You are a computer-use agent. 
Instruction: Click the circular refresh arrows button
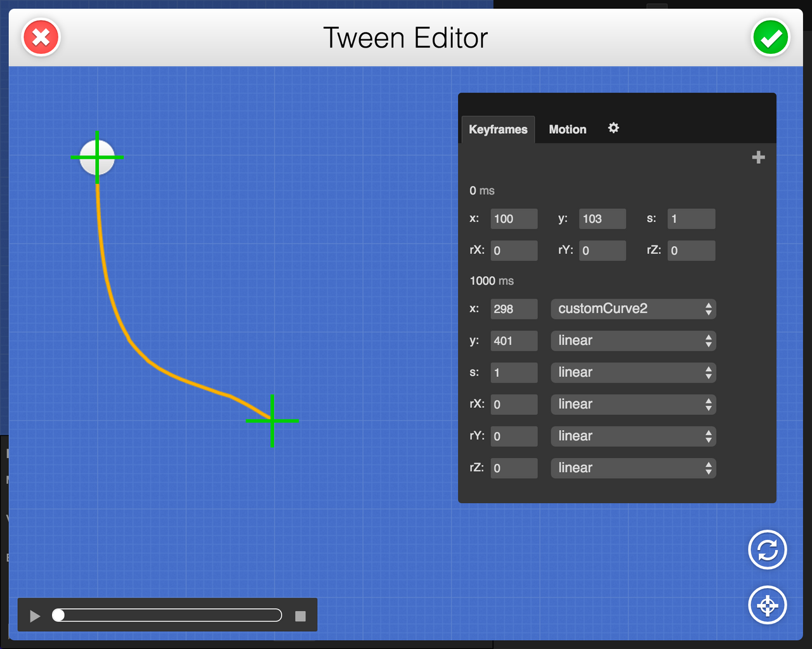(x=768, y=549)
